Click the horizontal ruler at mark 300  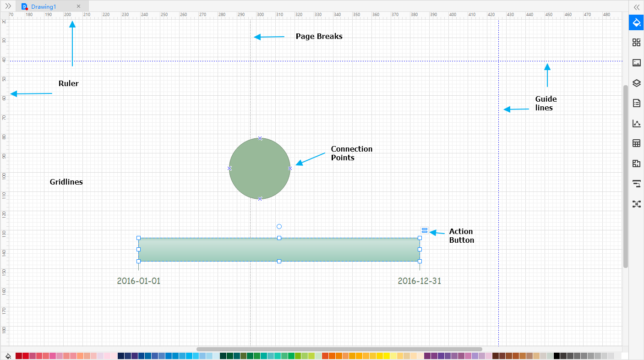coord(260,15)
